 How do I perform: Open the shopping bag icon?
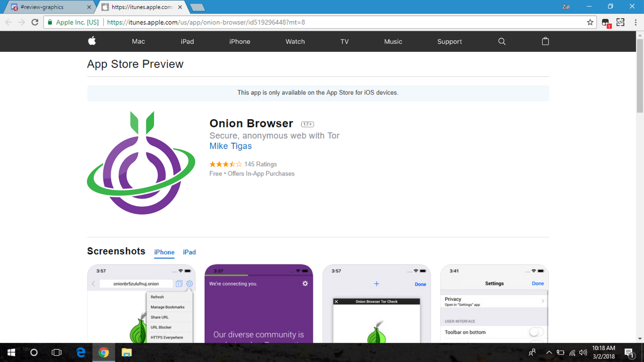pyautogui.click(x=545, y=41)
